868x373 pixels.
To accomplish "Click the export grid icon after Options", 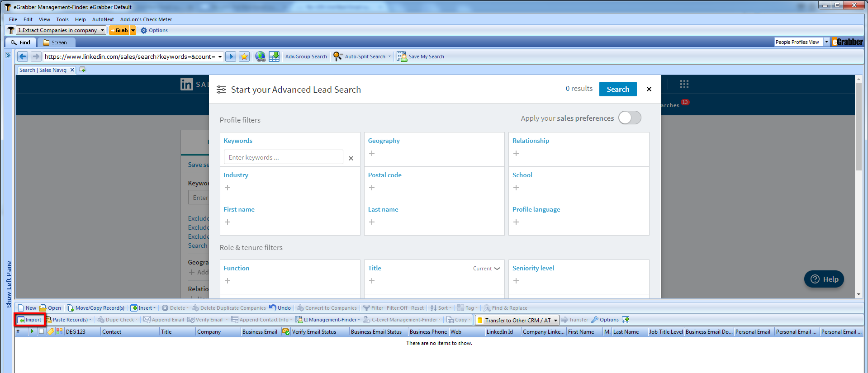I will (x=626, y=320).
